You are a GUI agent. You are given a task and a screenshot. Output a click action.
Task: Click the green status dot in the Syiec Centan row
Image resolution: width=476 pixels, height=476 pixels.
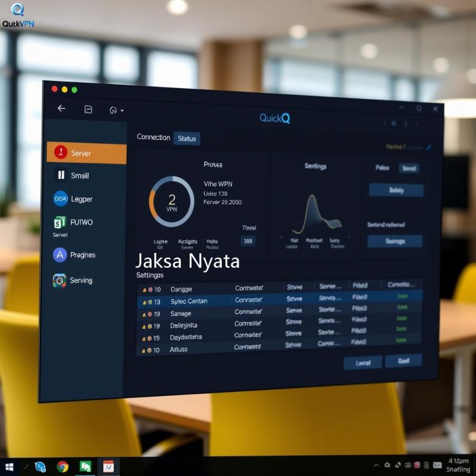[x=150, y=302]
